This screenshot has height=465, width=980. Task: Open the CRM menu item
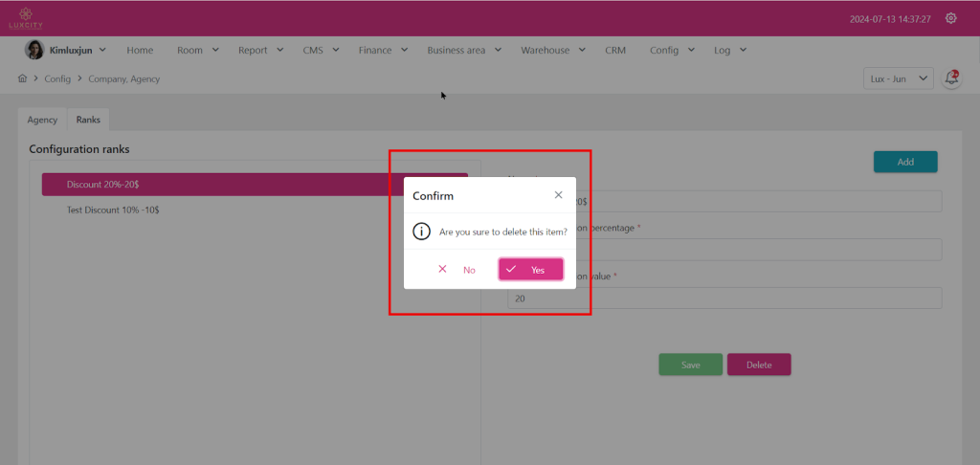coord(615,50)
